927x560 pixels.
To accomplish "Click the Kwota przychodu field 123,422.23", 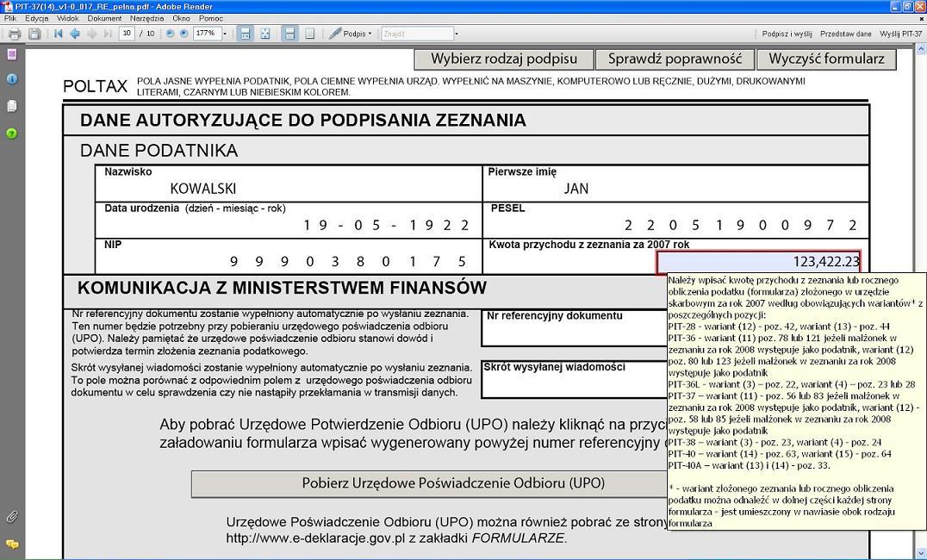I will [x=758, y=262].
